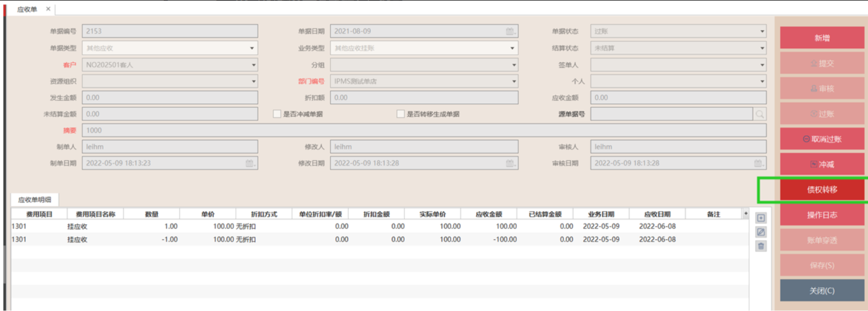The image size is (868, 311).
Task: Expand the 部门编号 dropdown
Action: tap(514, 82)
